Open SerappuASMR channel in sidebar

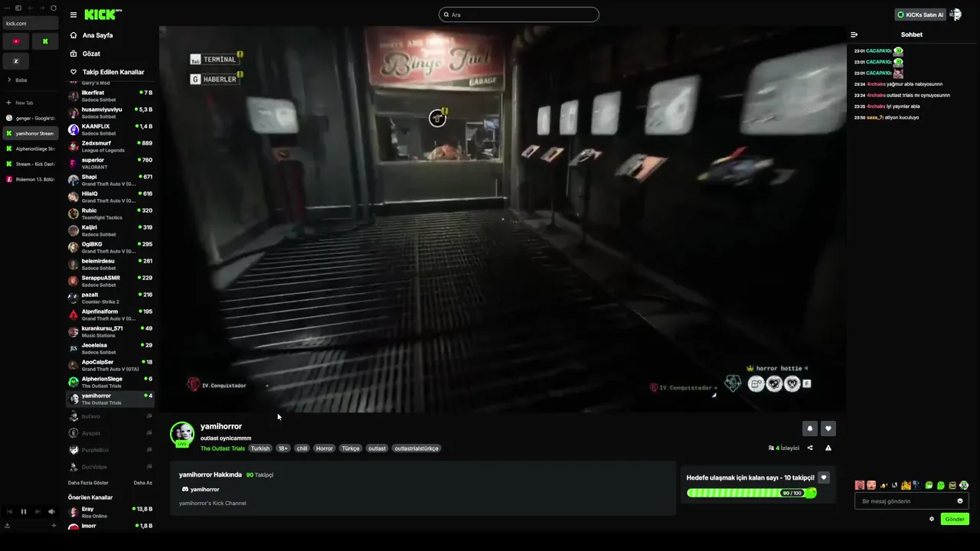click(x=110, y=281)
